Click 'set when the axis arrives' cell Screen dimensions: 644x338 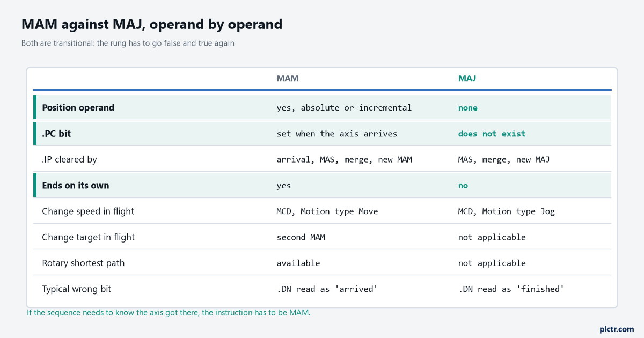(x=337, y=134)
